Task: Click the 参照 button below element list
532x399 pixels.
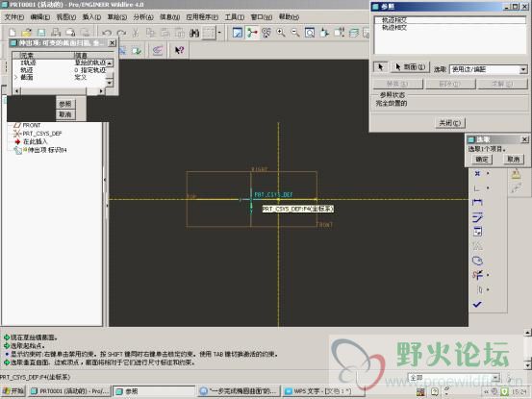Action: pos(65,104)
